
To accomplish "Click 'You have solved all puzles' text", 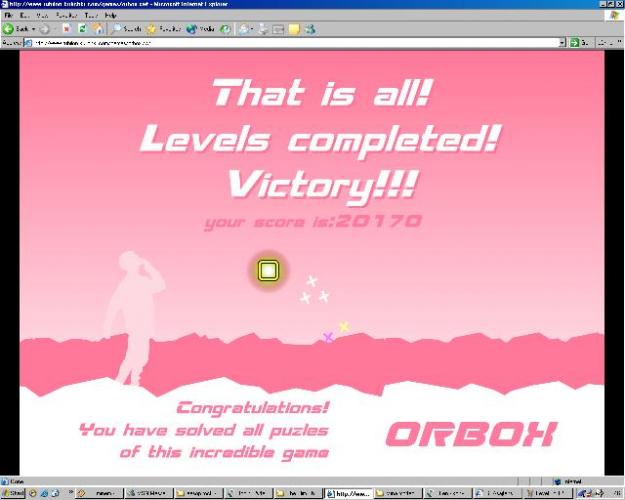I will coord(204,430).
